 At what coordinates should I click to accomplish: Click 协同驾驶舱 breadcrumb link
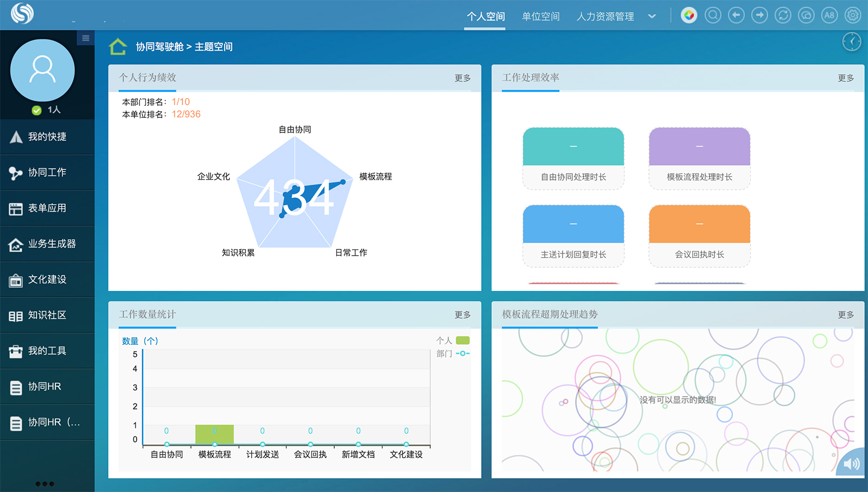(159, 47)
